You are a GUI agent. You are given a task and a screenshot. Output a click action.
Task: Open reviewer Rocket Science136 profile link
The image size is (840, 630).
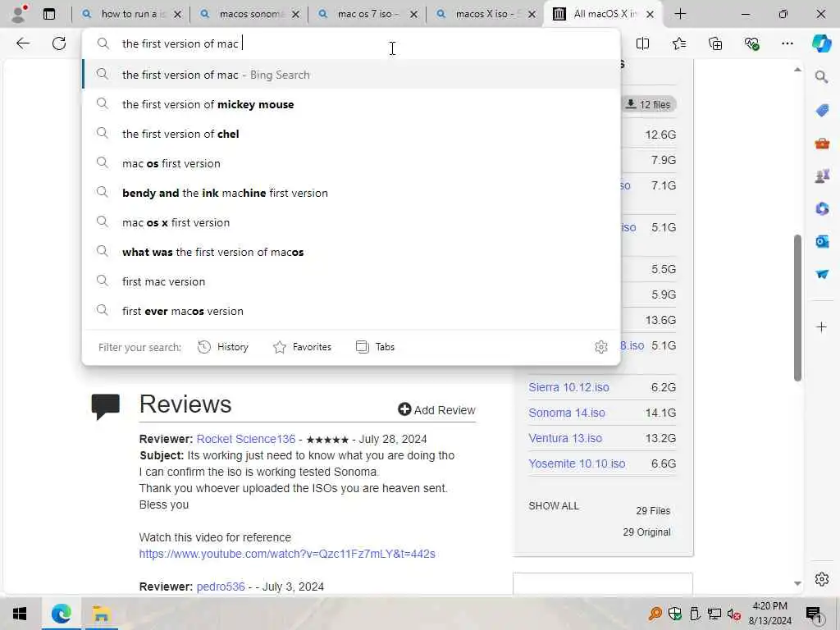(246, 439)
